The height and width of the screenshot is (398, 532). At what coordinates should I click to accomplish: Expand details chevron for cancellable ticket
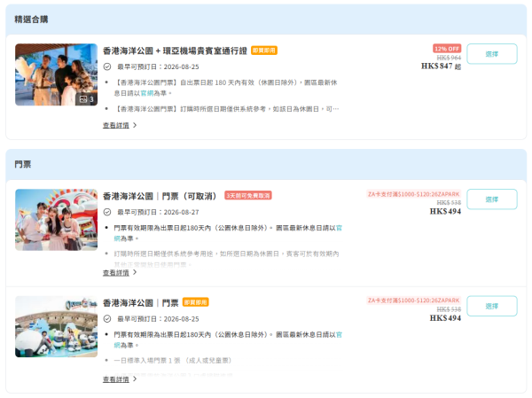135,272
